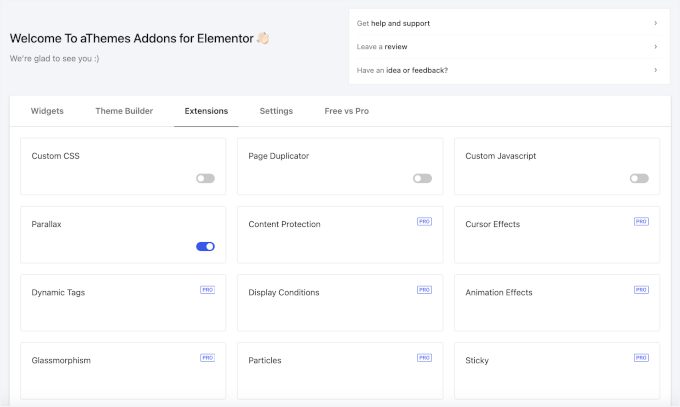Disable the Parallax toggle

click(205, 246)
